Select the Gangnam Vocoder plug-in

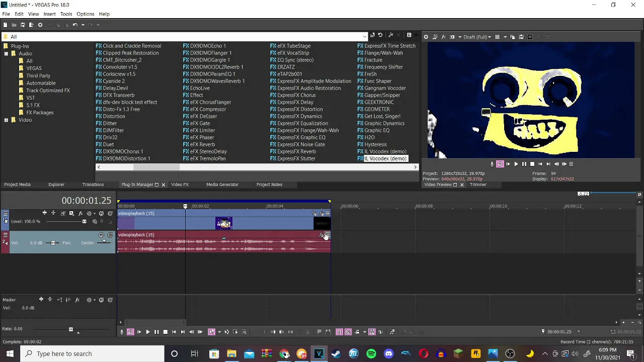385,88
